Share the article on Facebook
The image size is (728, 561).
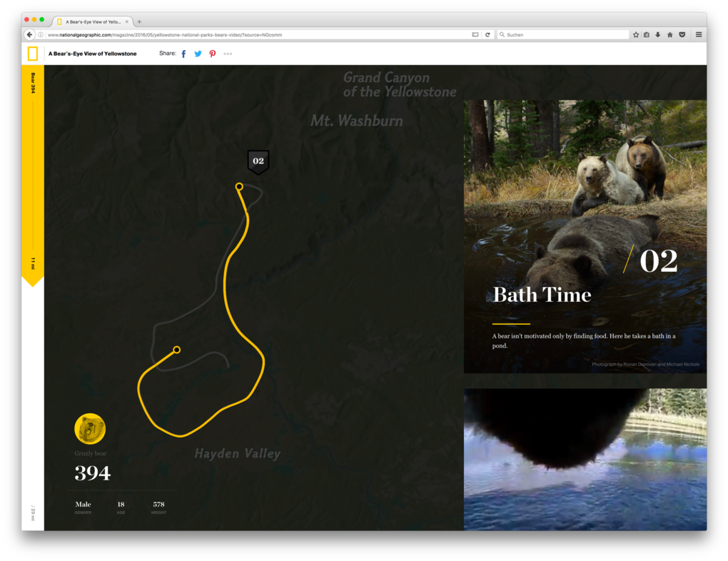pyautogui.click(x=183, y=53)
